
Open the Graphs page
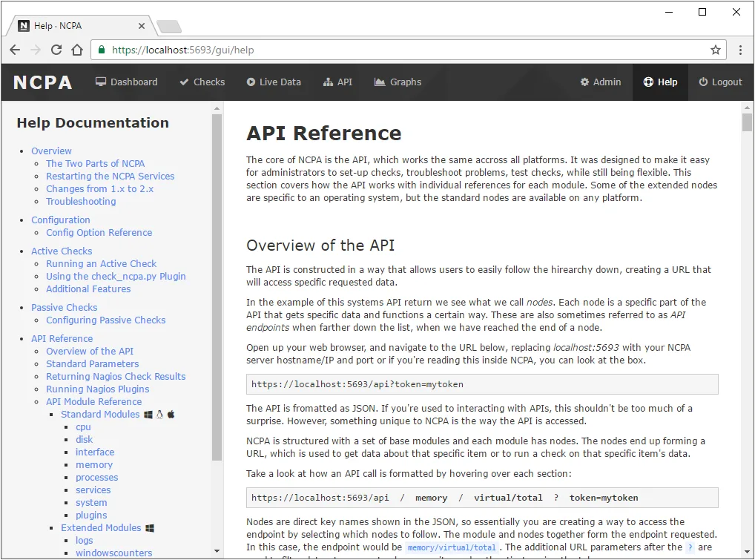pos(398,82)
